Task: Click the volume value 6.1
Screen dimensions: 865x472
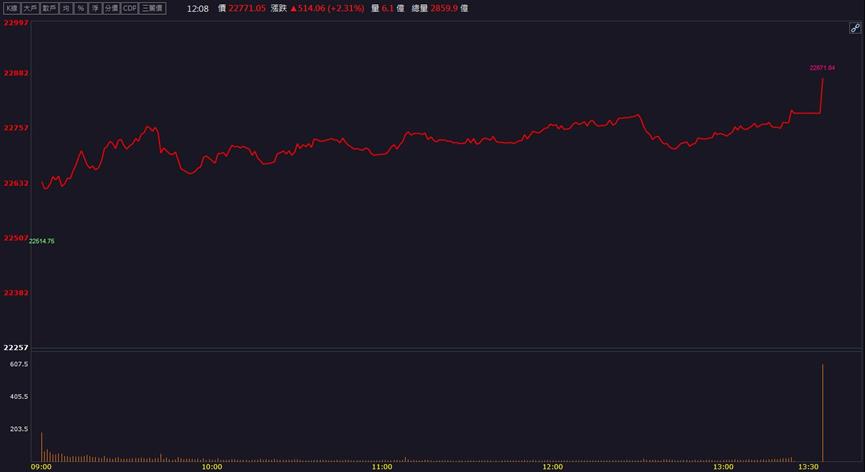Action: [x=387, y=8]
